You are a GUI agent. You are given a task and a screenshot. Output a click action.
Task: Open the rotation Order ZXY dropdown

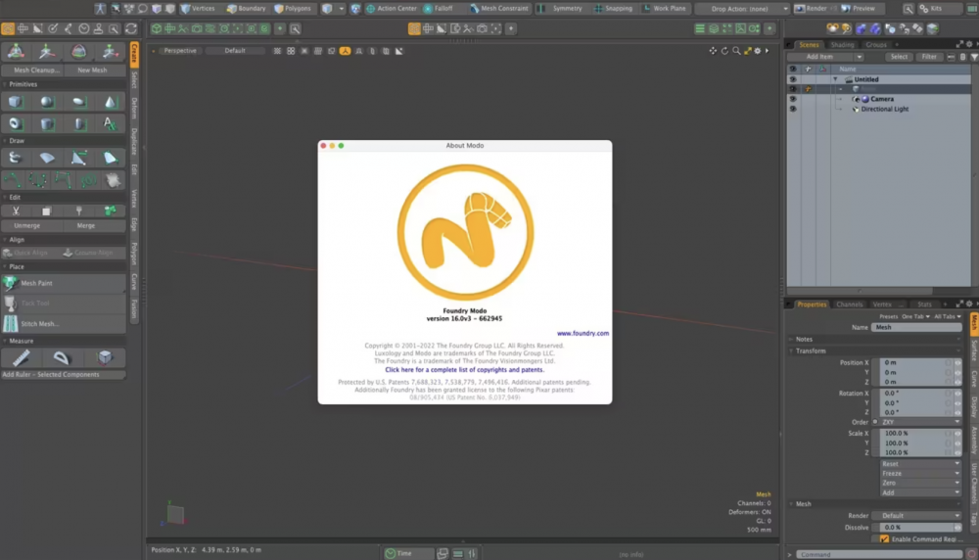[x=920, y=422]
